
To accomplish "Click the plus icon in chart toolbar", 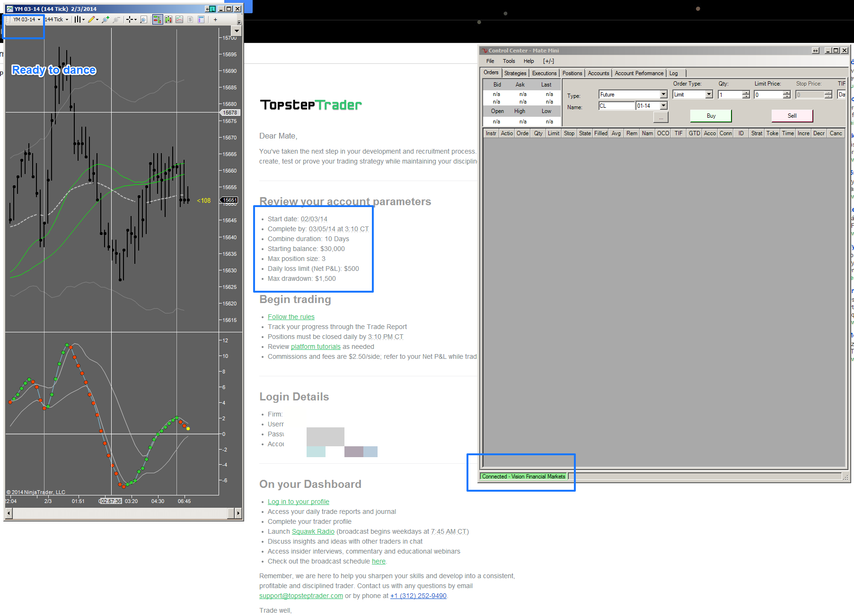I will click(215, 19).
